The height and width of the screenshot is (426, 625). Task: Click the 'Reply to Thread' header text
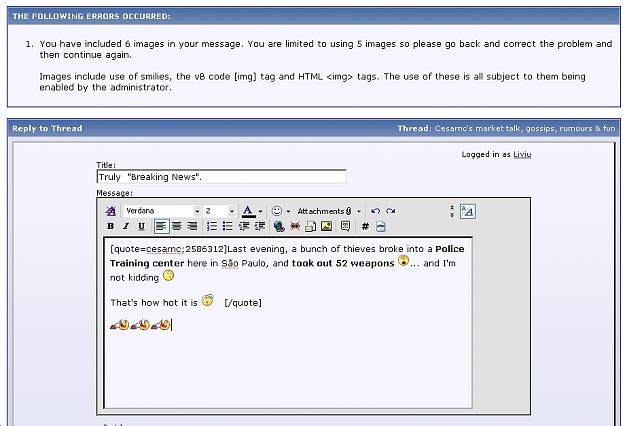click(x=47, y=128)
